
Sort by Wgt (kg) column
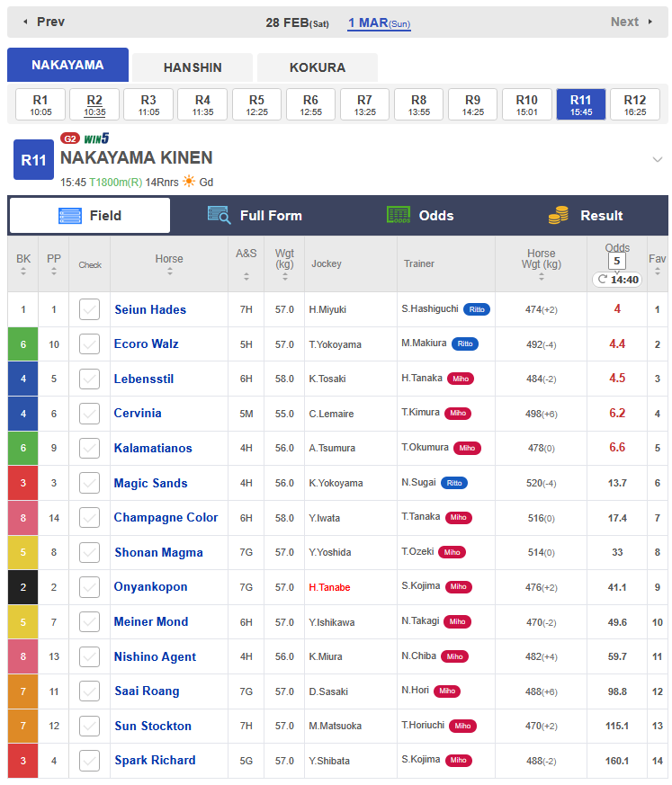(x=285, y=276)
